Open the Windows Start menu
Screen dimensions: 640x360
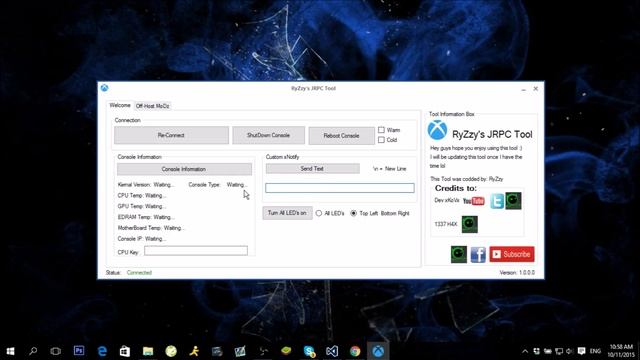pyautogui.click(x=10, y=351)
